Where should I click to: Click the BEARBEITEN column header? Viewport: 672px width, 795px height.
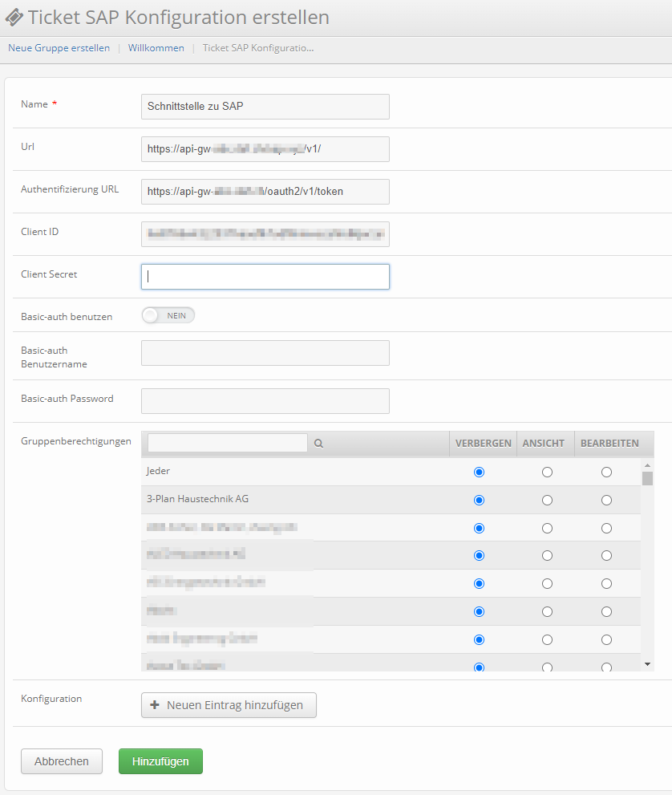click(609, 444)
